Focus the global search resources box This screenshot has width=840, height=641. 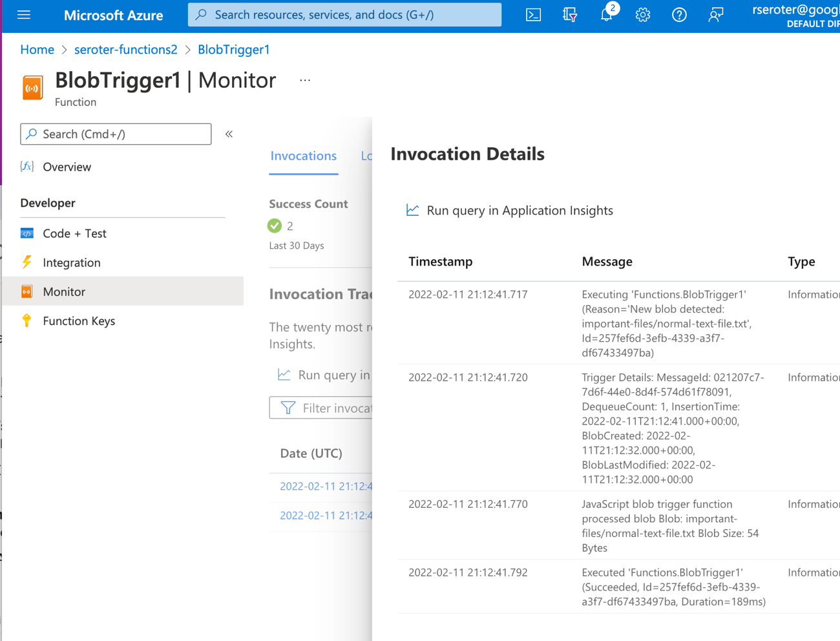pyautogui.click(x=344, y=15)
